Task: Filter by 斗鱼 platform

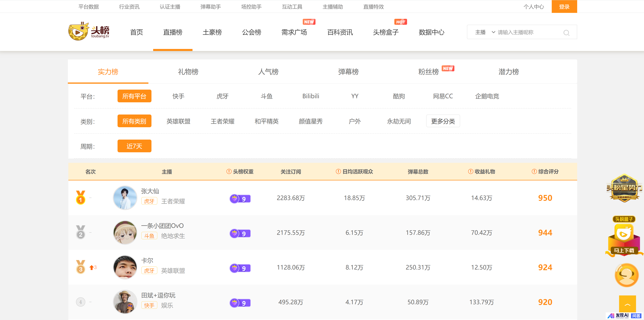Action: (x=266, y=96)
